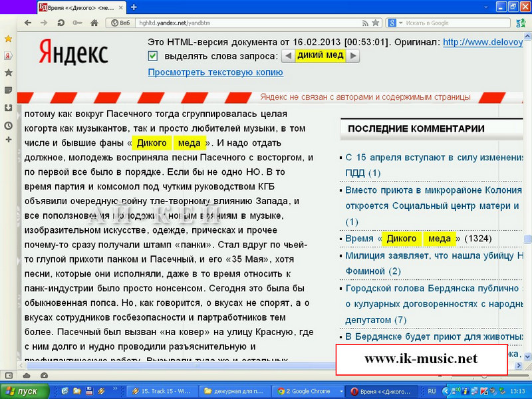Click the plus icon to add sidebar panel

pos(8,140)
